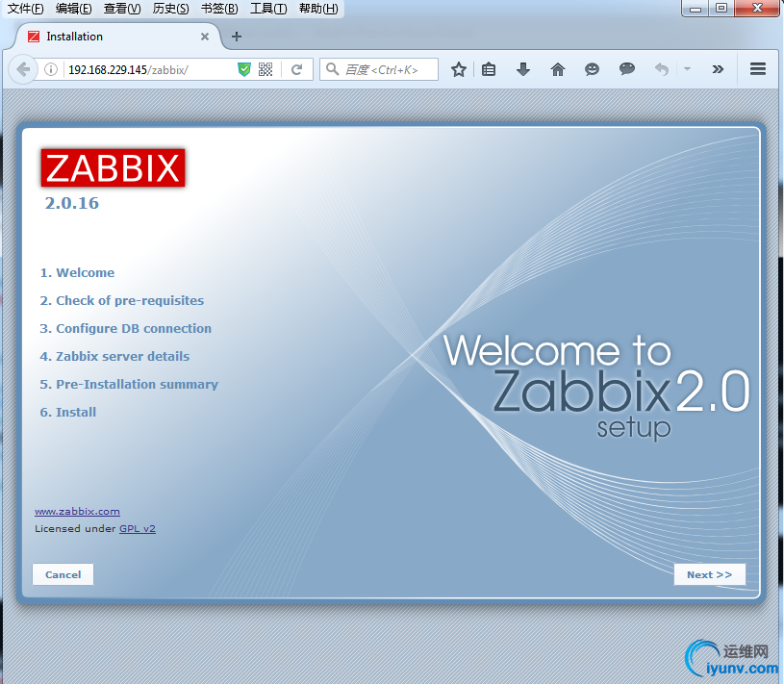
Task: Click the version number 2.0.16
Action: (x=72, y=203)
